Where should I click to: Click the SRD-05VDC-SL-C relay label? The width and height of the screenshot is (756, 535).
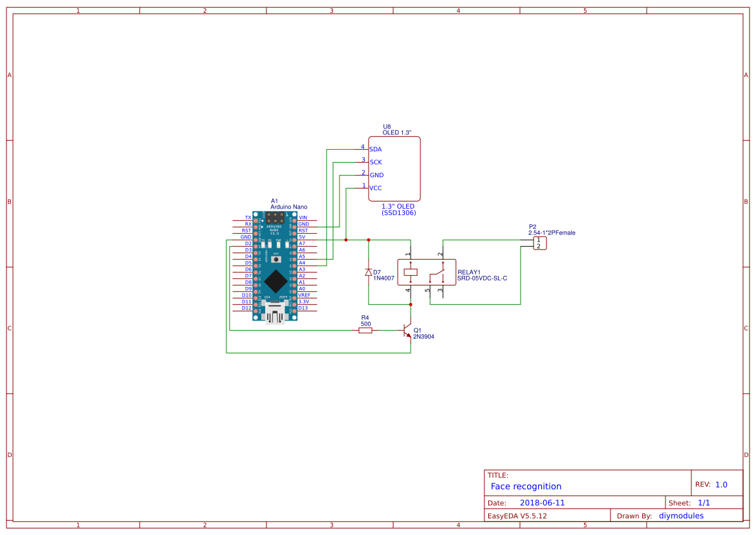(482, 278)
